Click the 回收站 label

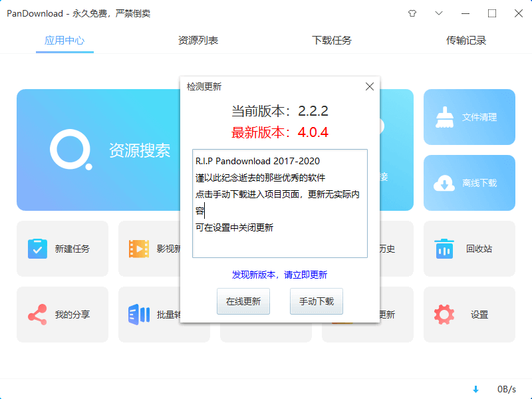pyautogui.click(x=479, y=249)
